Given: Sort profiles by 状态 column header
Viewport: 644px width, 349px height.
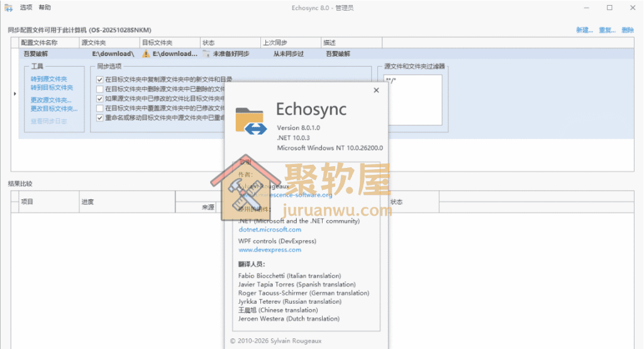Looking at the screenshot, I should click(x=230, y=43).
